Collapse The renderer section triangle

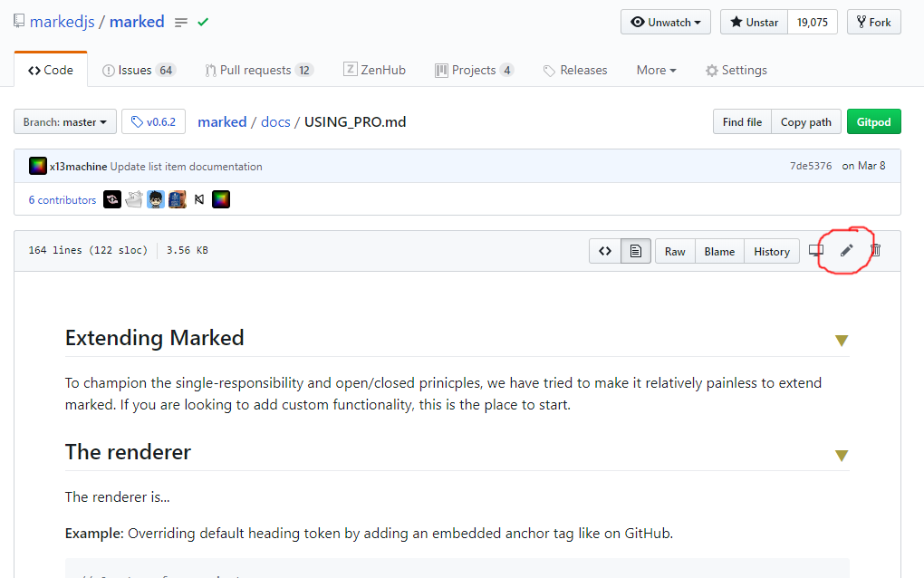tap(842, 456)
